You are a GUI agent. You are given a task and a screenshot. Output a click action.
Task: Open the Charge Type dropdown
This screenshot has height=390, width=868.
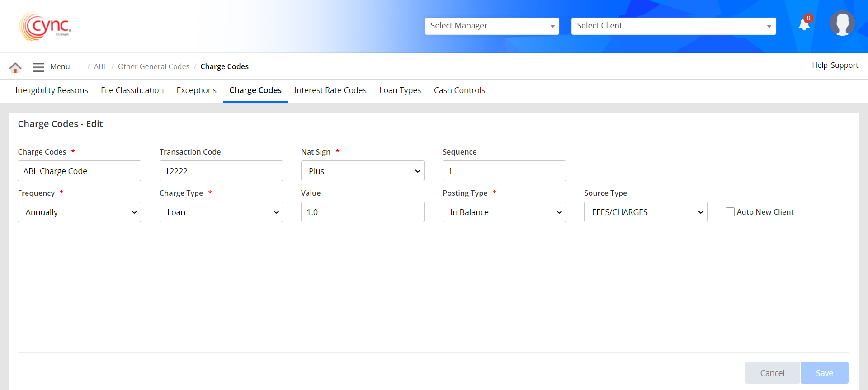(221, 212)
